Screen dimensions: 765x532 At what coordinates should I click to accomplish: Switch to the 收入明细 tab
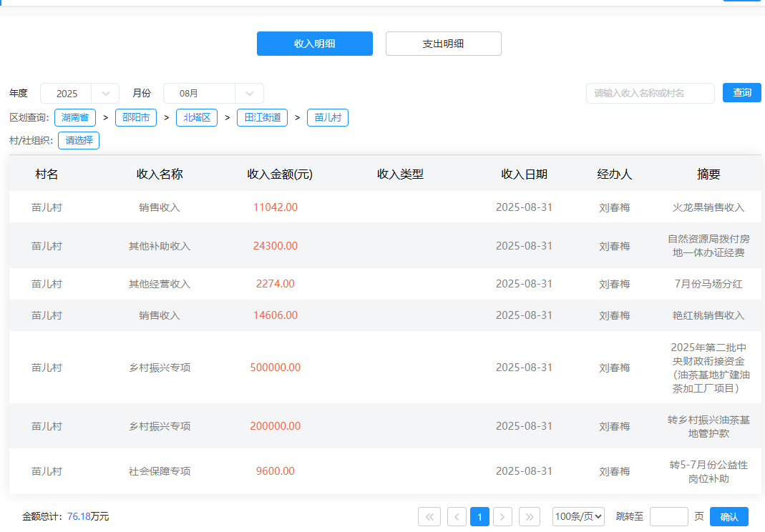pos(314,44)
